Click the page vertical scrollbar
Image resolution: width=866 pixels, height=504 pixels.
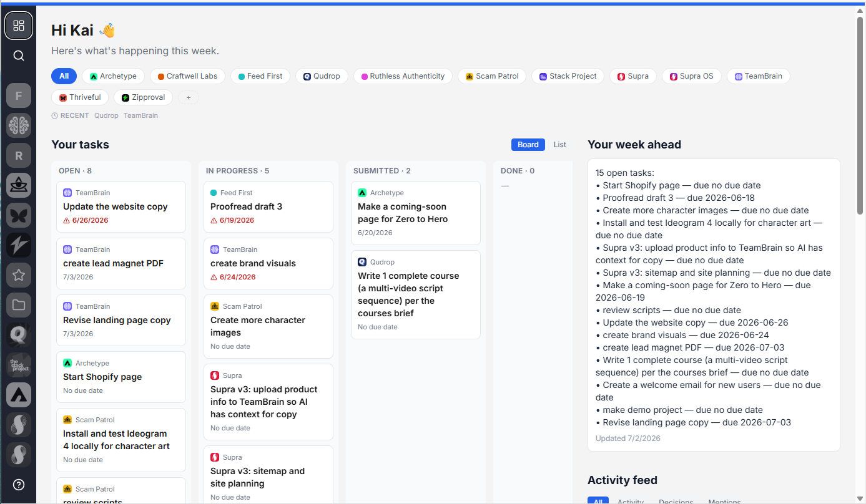pos(860,115)
